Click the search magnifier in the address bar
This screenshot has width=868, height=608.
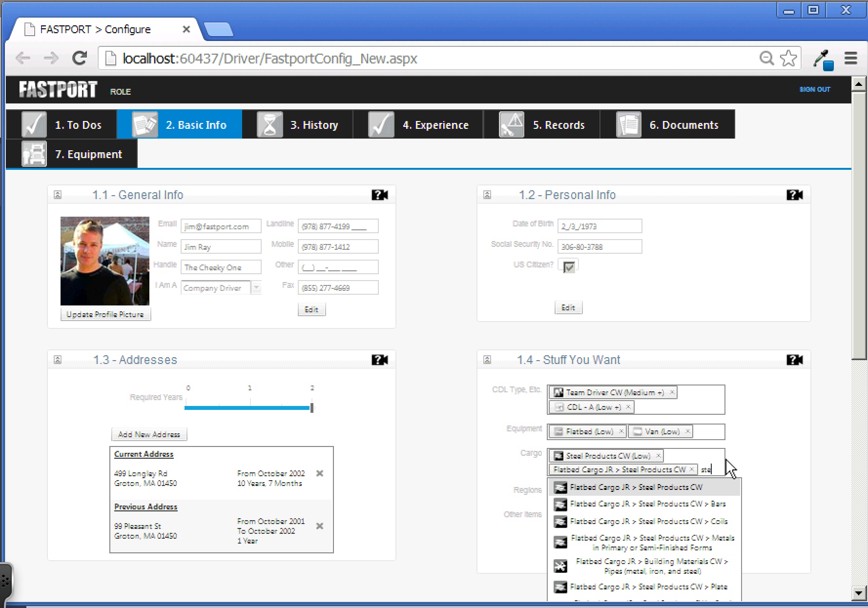point(766,58)
